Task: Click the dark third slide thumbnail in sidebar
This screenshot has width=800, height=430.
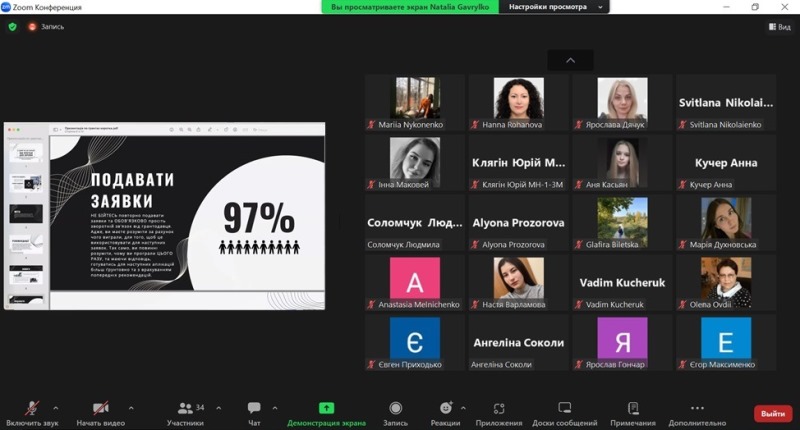Action: tap(26, 214)
